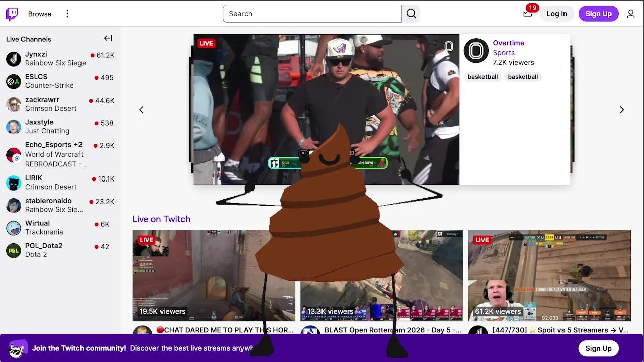Image resolution: width=644 pixels, height=362 pixels.
Task: Open the BLAST Open Rotterdam stream title
Action: point(393,330)
